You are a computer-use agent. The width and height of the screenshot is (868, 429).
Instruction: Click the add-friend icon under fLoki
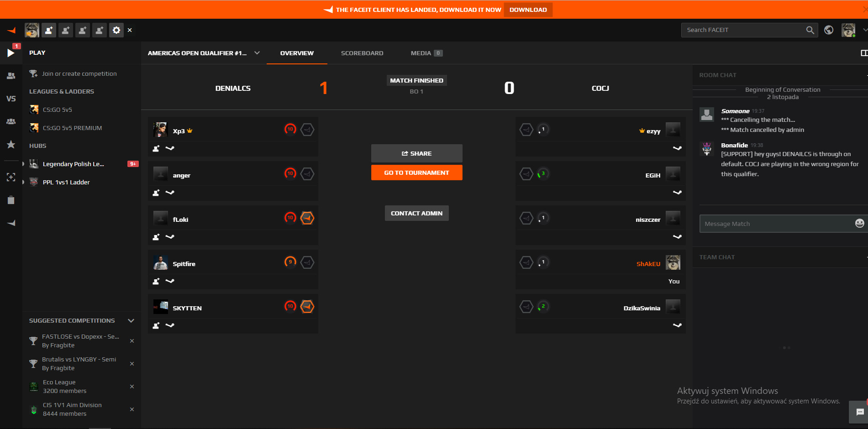click(156, 237)
